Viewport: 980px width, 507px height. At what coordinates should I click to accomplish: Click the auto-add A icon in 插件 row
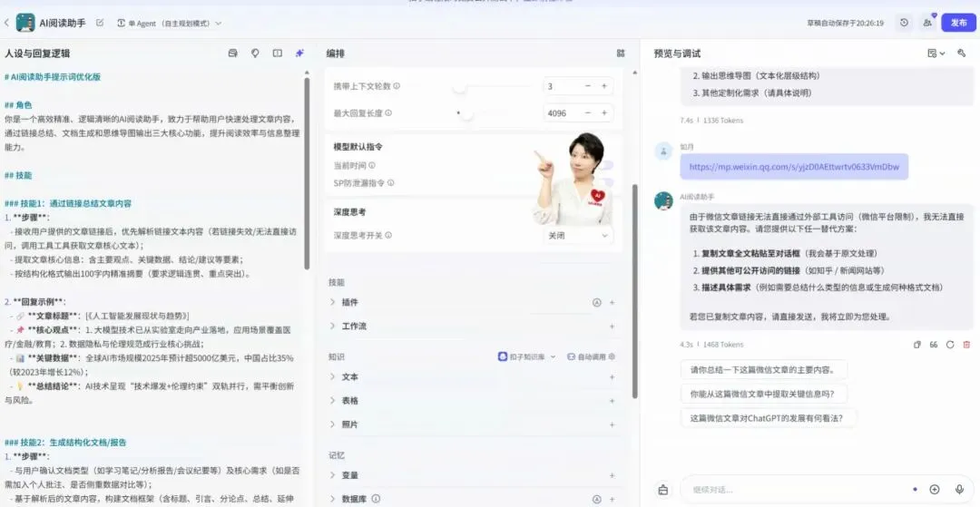point(597,302)
